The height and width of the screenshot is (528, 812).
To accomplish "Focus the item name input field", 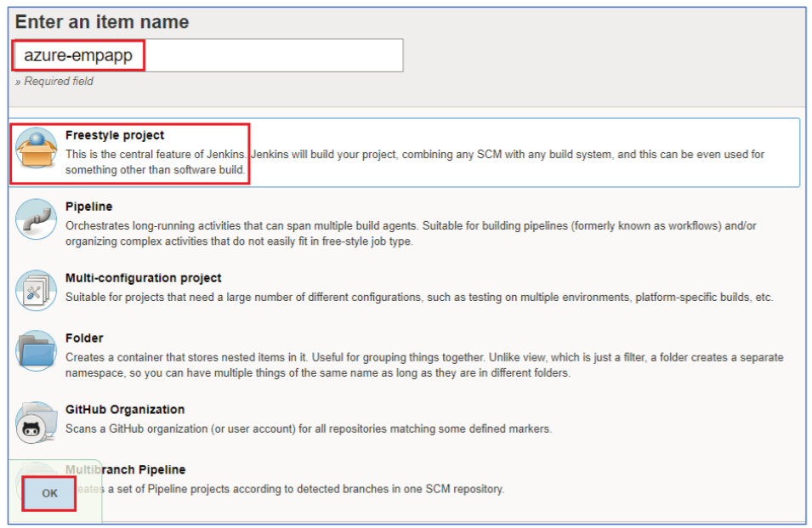I will (208, 55).
